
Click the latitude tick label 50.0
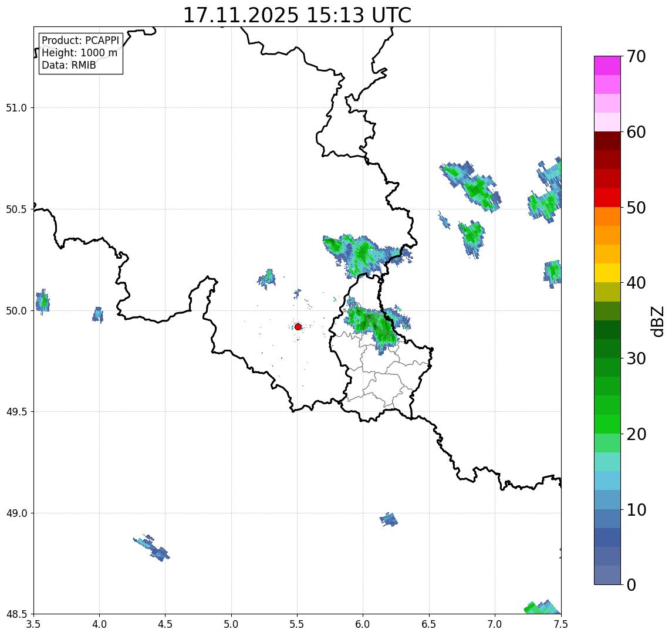pos(16,311)
